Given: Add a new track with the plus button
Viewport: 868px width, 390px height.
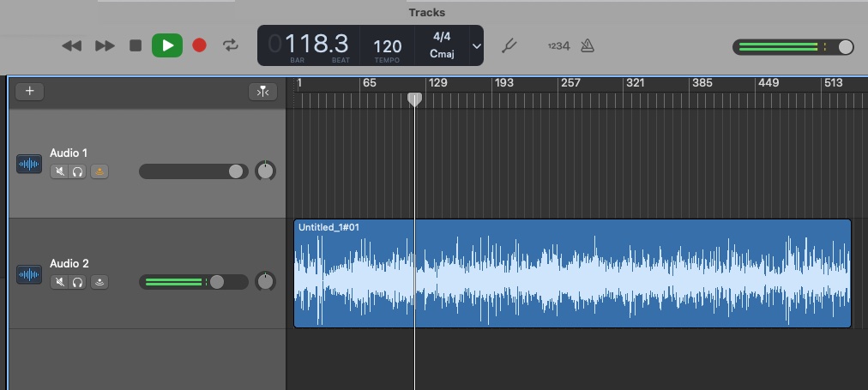Looking at the screenshot, I should 30,91.
